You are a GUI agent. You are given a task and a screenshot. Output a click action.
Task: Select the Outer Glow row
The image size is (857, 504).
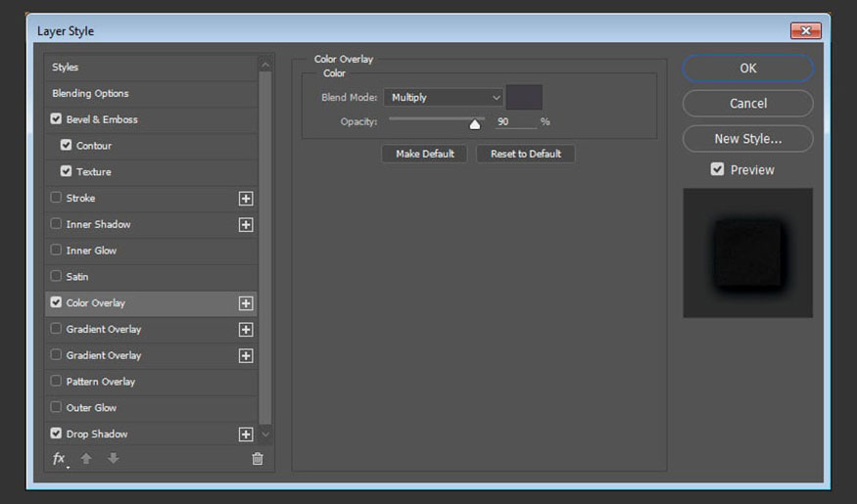(x=151, y=408)
